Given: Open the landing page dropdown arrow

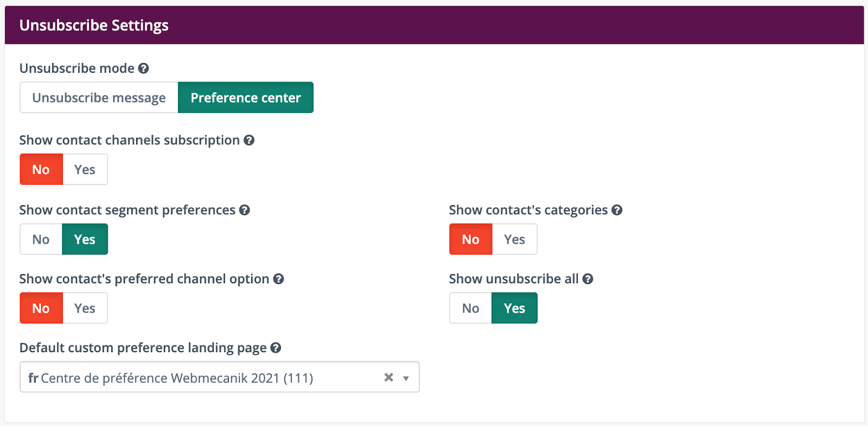Looking at the screenshot, I should [x=406, y=377].
